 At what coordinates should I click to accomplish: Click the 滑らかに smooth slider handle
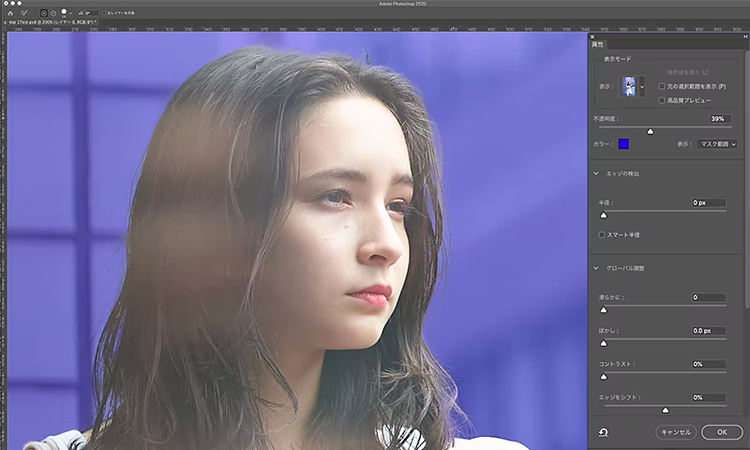(x=604, y=310)
